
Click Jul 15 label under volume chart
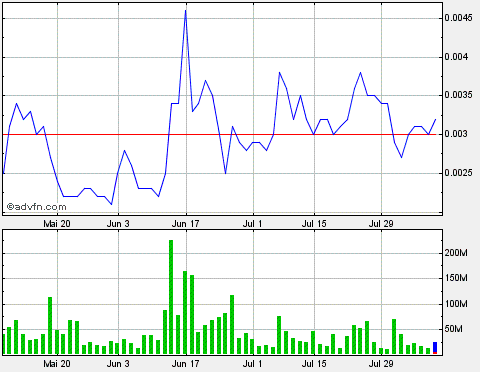pyautogui.click(x=314, y=363)
